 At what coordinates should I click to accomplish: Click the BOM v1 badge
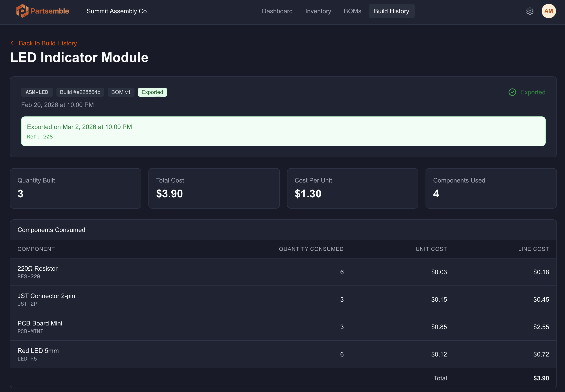click(121, 92)
